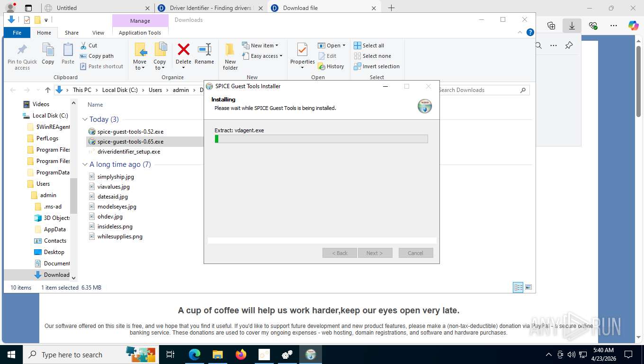Click the History command
Viewport: 644px width, 364px height.
pyautogui.click(x=331, y=66)
